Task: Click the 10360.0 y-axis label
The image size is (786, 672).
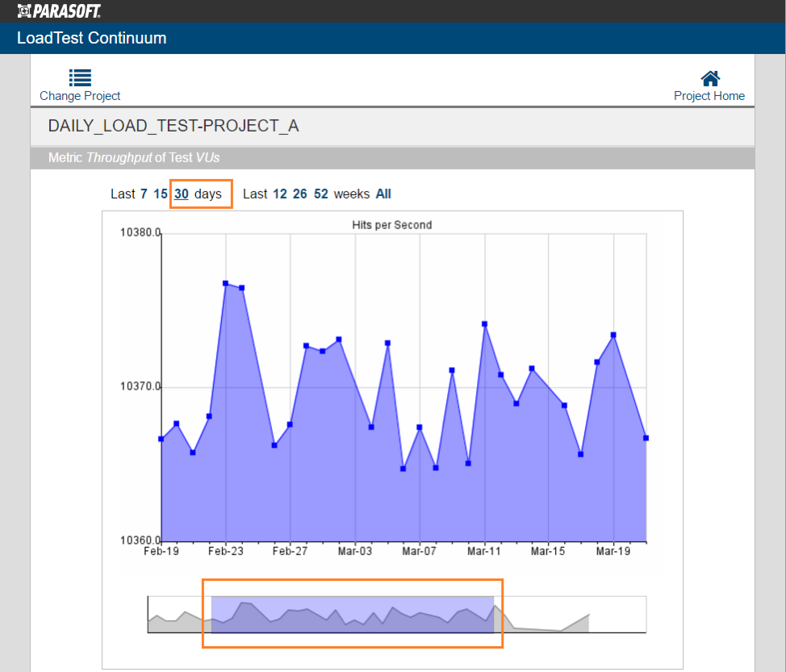Action: point(140,541)
